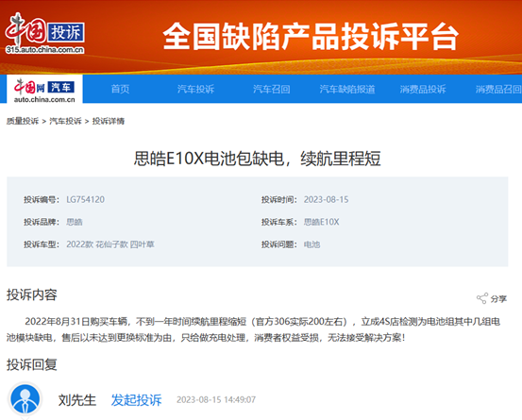Click the 投诉内容 section heading
This screenshot has height=420, width=522.
click(32, 294)
